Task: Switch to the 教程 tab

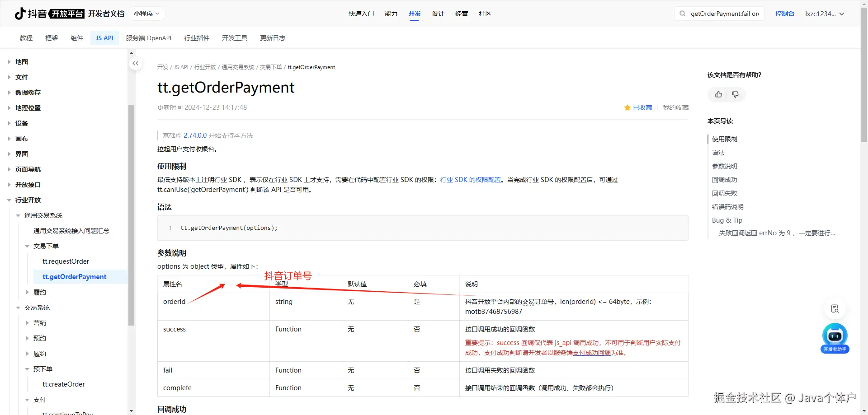Action: [26, 38]
